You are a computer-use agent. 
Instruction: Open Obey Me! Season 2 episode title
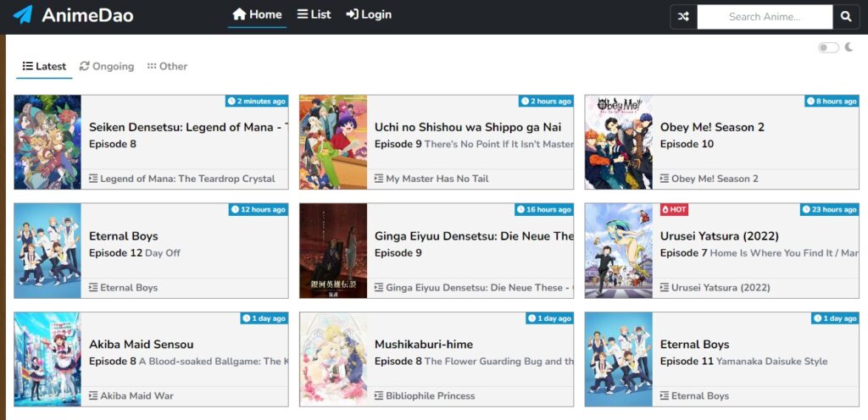click(712, 127)
